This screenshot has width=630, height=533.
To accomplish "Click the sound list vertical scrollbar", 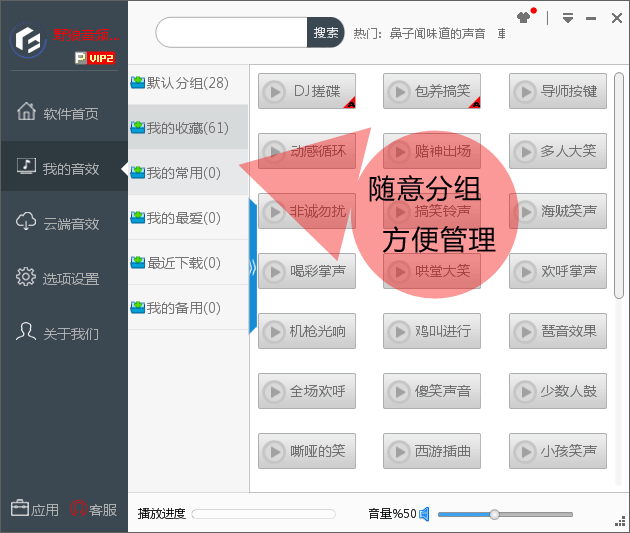I will point(619,185).
